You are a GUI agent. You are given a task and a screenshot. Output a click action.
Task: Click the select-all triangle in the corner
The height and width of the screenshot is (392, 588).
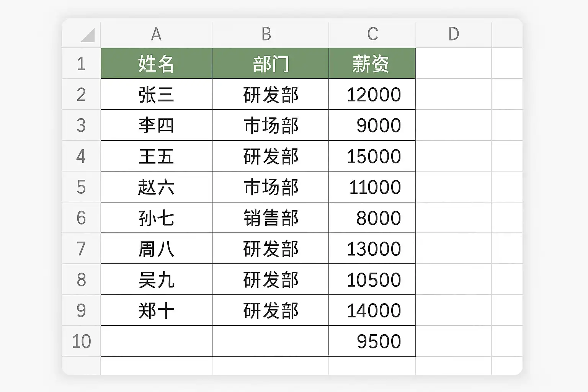pos(87,35)
